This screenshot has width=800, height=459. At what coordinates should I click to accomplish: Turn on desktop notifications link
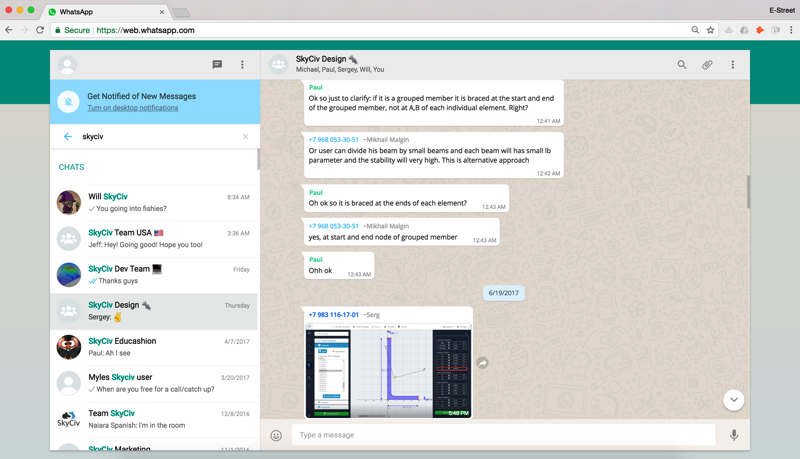coord(133,108)
